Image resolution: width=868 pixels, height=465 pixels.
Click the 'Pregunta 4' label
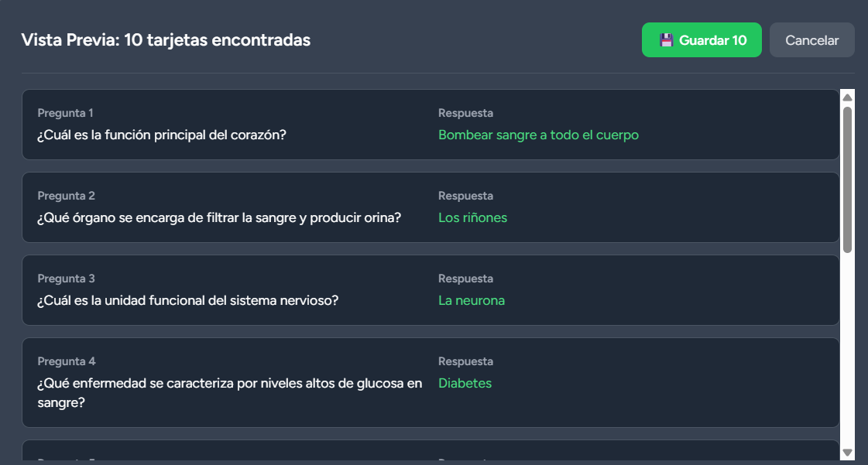coord(67,361)
